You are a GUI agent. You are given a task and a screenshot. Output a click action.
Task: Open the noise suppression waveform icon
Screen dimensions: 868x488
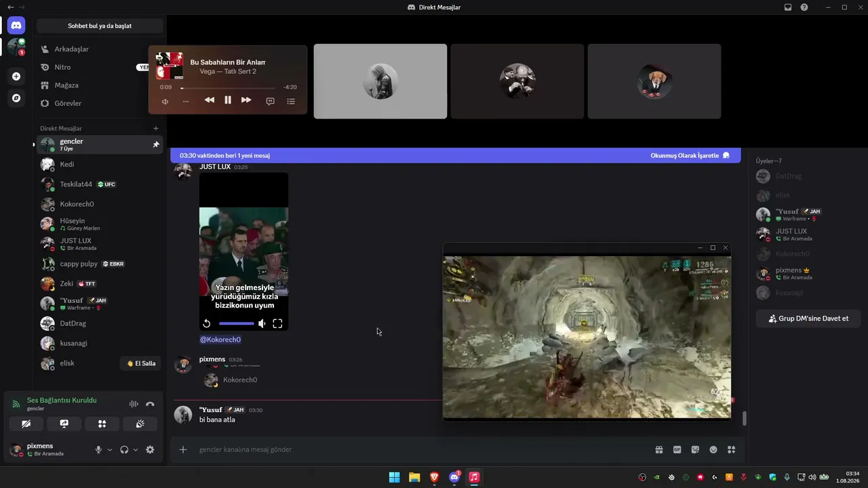point(134,404)
